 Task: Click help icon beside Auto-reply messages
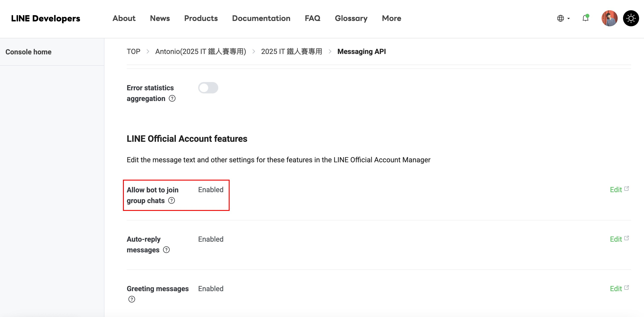pyautogui.click(x=166, y=250)
